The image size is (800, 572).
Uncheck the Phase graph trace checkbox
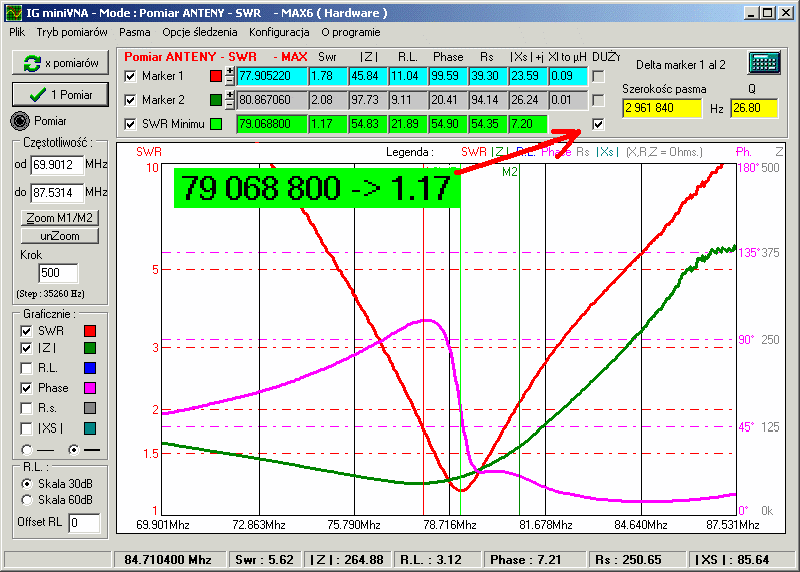click(x=27, y=388)
